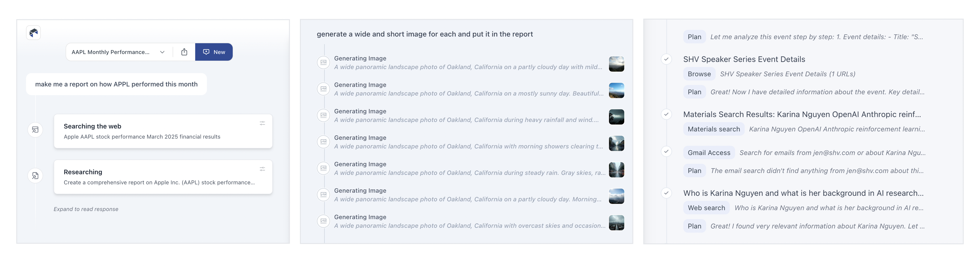Click image icon beside the heavy rainfall step
980x266 pixels.
(323, 115)
